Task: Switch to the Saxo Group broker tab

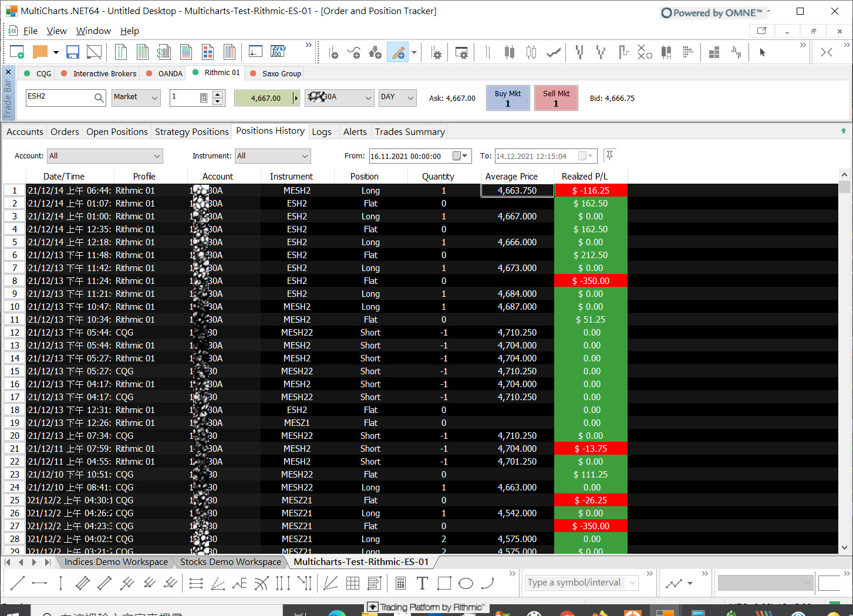Action: pos(275,73)
